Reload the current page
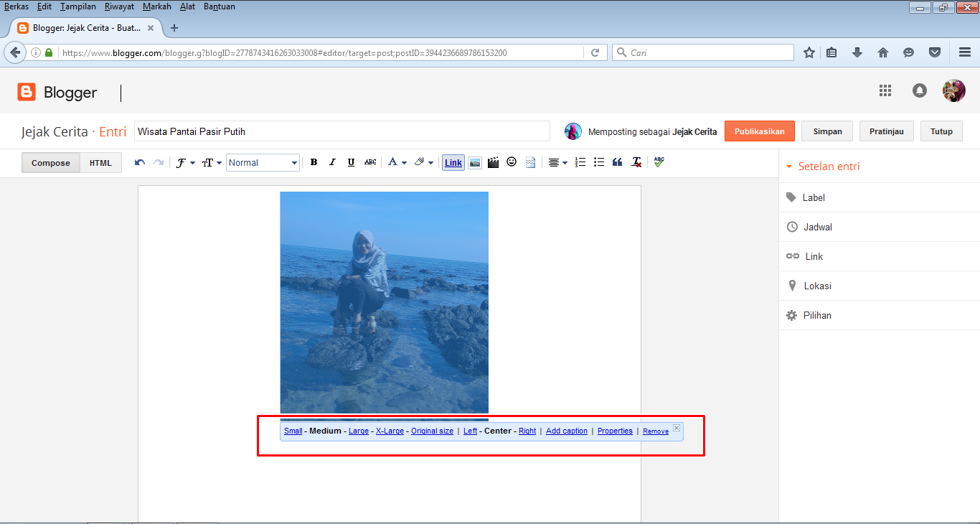Image resolution: width=980 pixels, height=524 pixels. (x=595, y=52)
